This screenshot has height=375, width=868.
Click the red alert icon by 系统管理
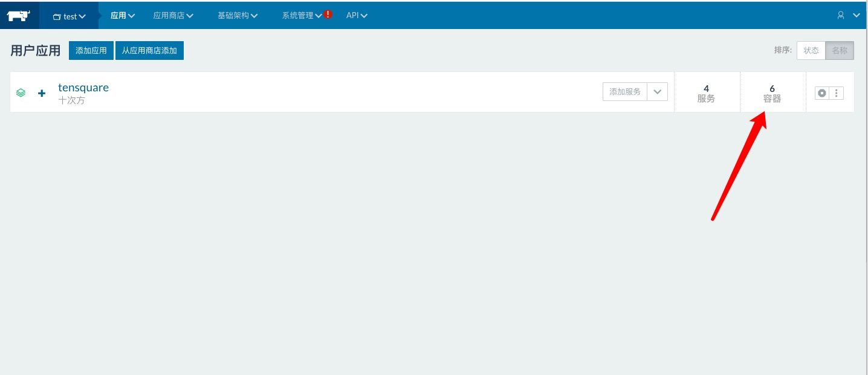click(x=328, y=14)
